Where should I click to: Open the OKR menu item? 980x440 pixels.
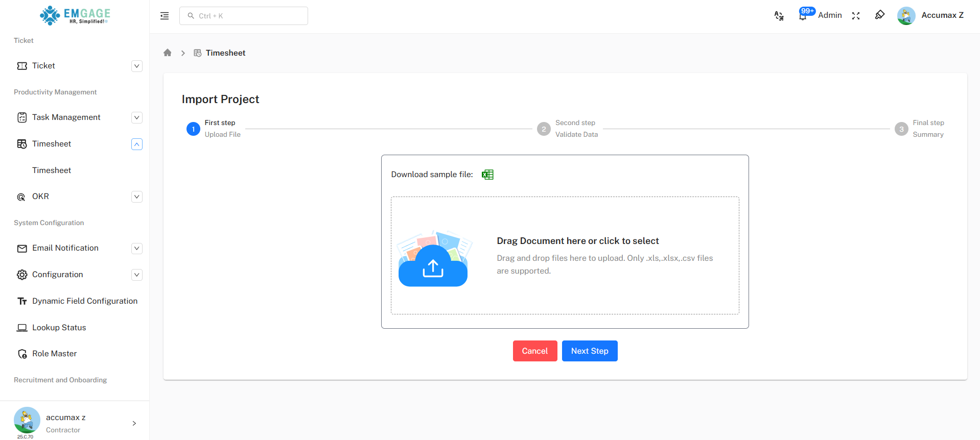(40, 197)
